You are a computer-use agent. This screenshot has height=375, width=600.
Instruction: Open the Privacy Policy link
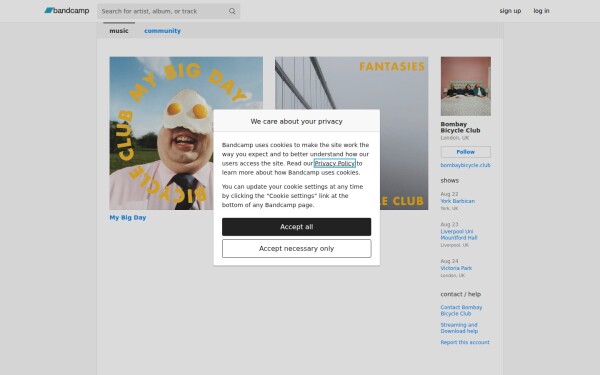(x=334, y=163)
